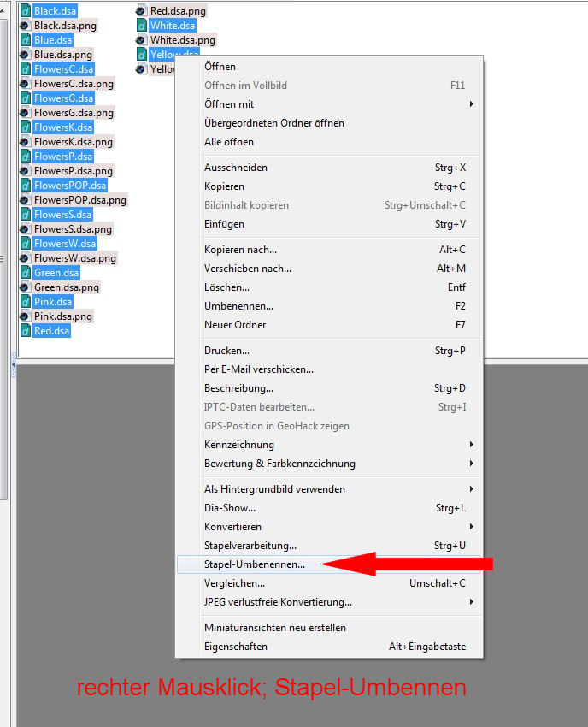Select file name FlowersPOP.dsa

pos(70,186)
